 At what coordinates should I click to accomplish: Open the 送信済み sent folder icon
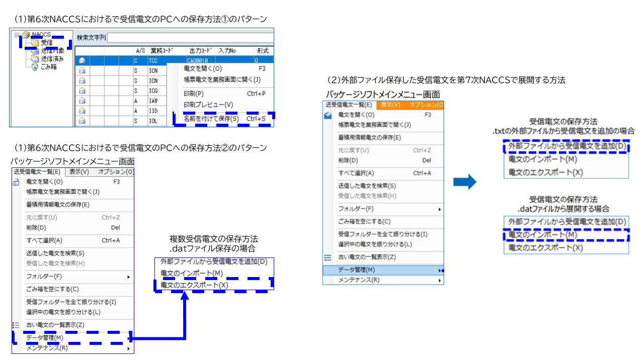(x=35, y=59)
